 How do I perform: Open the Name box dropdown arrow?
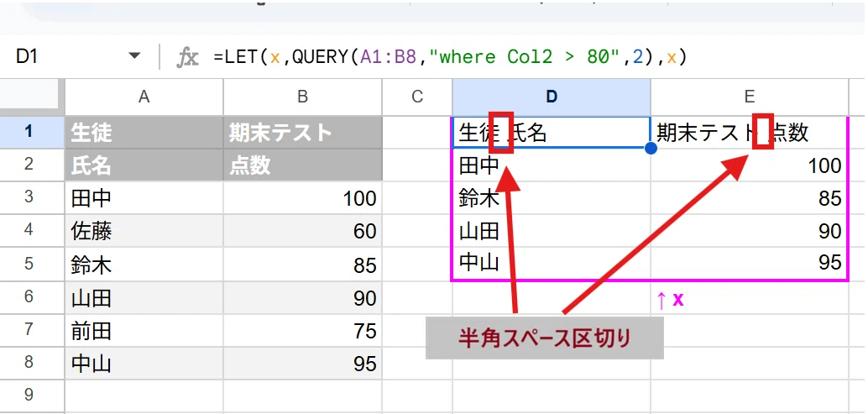pyautogui.click(x=134, y=56)
